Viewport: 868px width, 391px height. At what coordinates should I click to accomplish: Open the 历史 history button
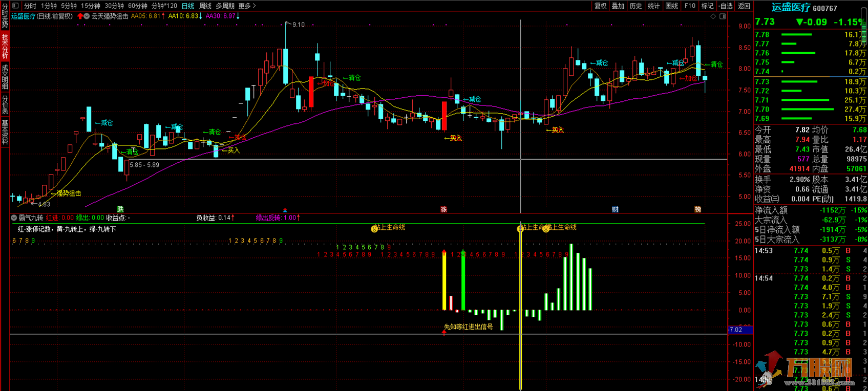(636, 6)
